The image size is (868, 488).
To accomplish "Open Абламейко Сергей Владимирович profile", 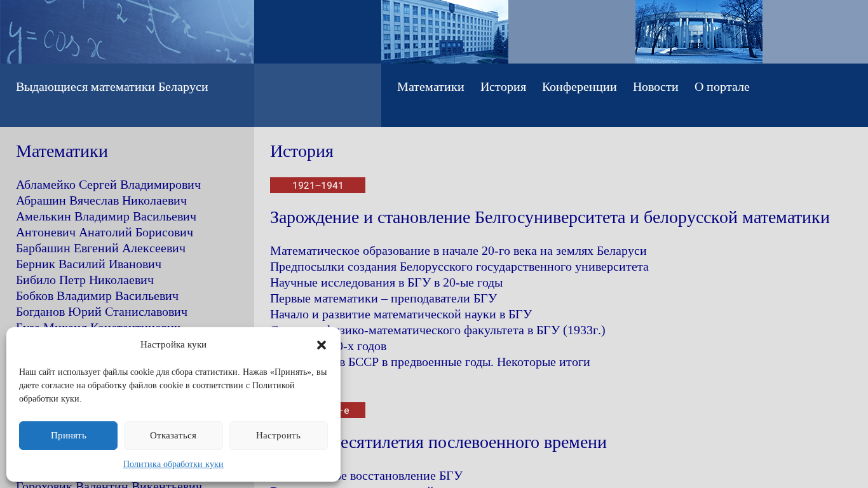I will (108, 185).
